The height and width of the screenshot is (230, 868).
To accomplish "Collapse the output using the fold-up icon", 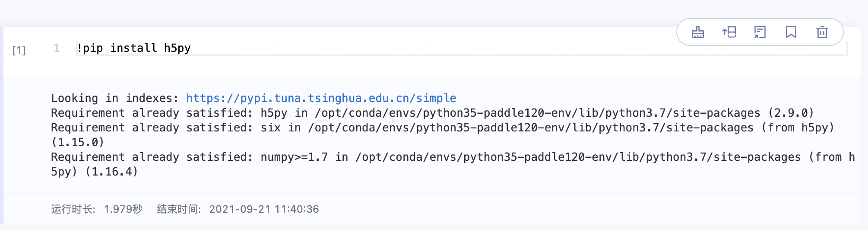I will coord(729,32).
